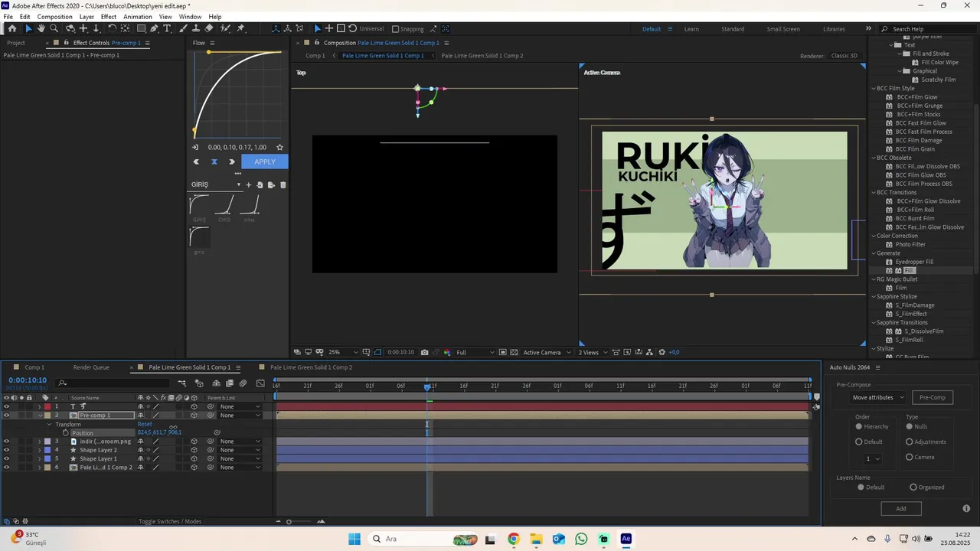The image size is (980, 551).
Task: Open the Full resolution dropdown
Action: coord(475,352)
